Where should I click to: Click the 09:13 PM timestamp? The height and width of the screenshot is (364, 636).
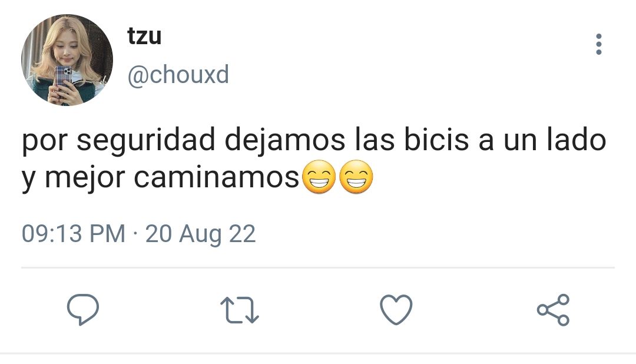pos(74,234)
